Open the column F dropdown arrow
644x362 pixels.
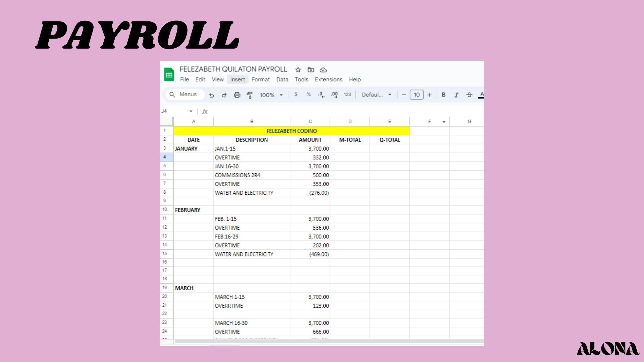tap(444, 122)
